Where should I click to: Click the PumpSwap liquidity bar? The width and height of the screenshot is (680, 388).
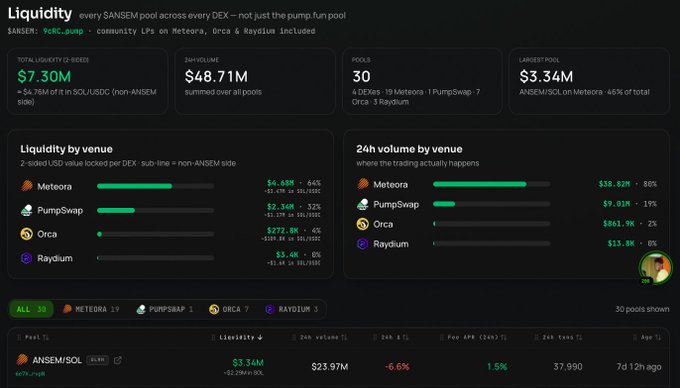(155, 210)
